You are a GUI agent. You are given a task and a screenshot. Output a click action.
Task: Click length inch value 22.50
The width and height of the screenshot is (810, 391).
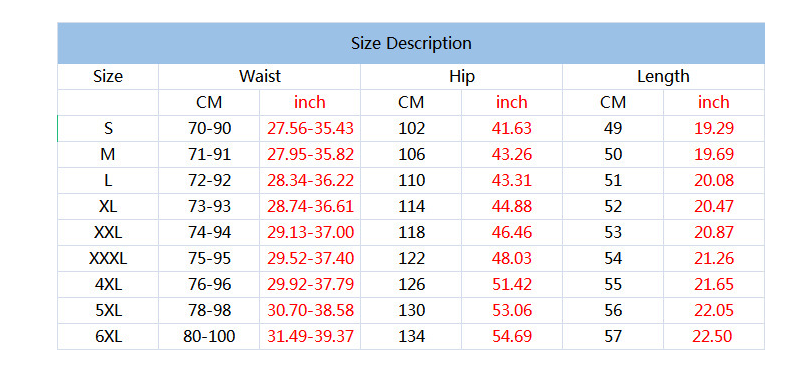point(714,336)
